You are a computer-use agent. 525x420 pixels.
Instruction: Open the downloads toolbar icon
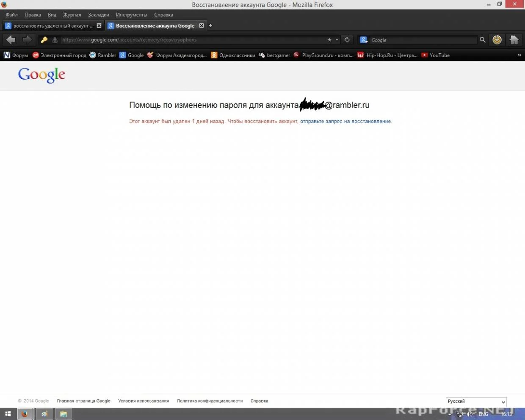497,40
